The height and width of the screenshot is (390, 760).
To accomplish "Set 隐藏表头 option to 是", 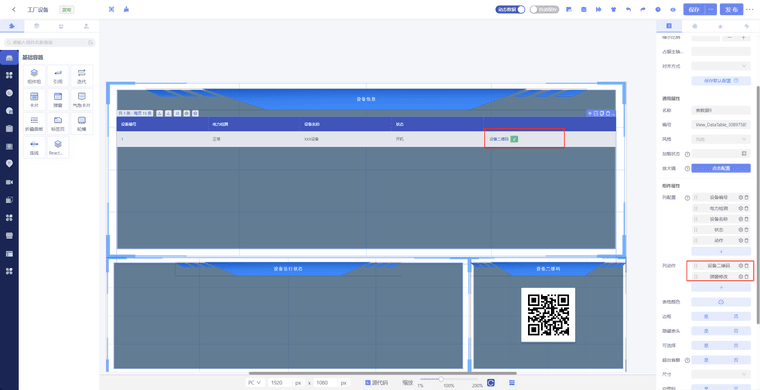I will pos(706,331).
